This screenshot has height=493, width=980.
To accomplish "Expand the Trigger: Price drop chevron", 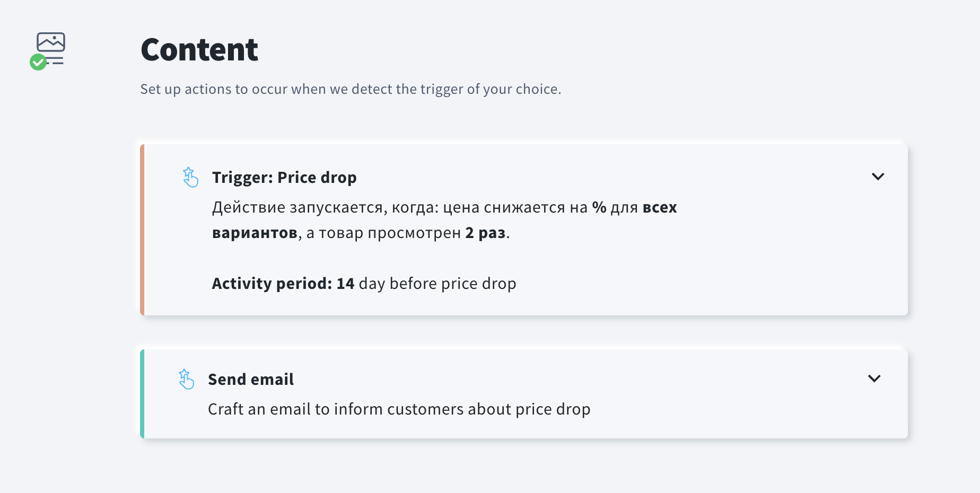I will coord(878,177).
